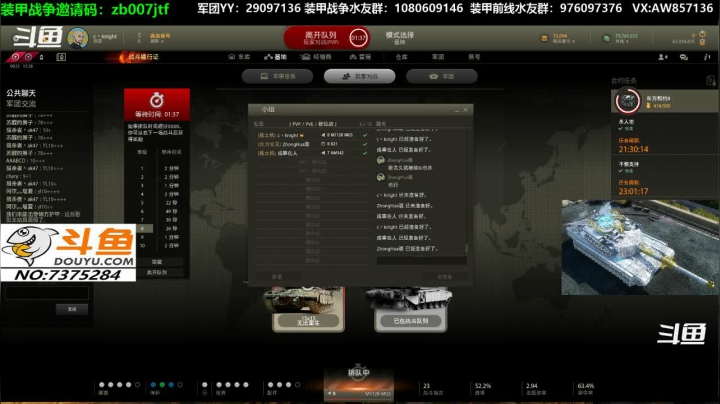Click the Hide button under wait times
720x404 pixels.
(x=157, y=262)
